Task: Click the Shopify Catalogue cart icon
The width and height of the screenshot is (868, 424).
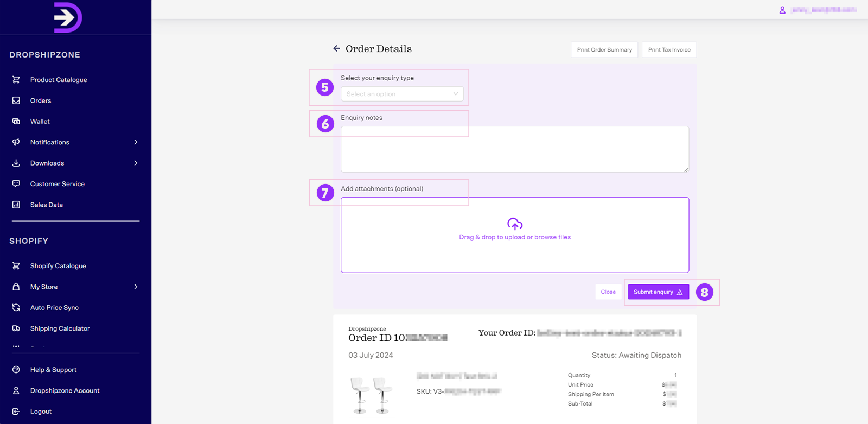Action: [16, 266]
